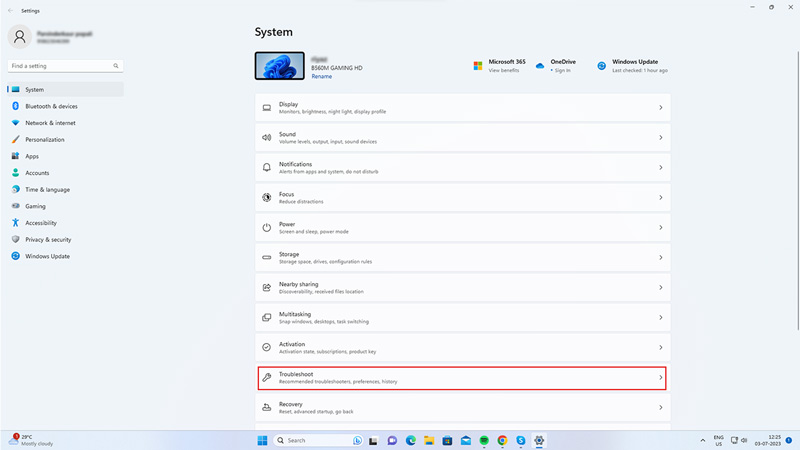Click the Activation checkmark icon

tap(267, 347)
